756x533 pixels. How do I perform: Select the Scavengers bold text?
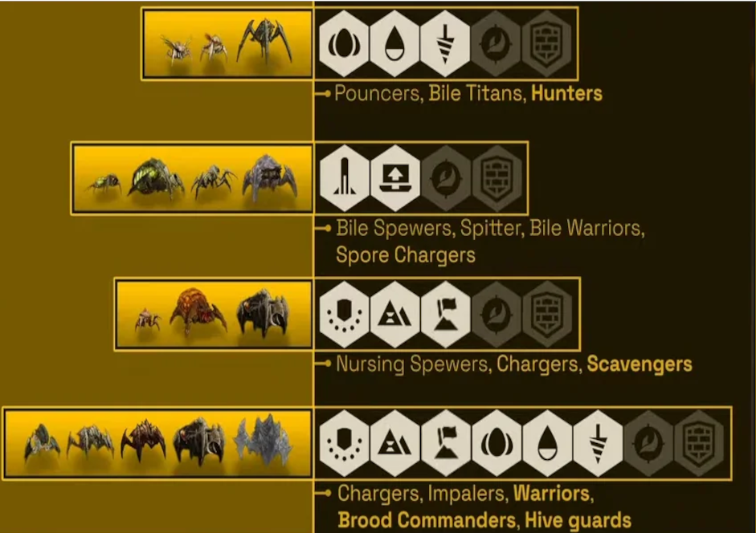[640, 364]
